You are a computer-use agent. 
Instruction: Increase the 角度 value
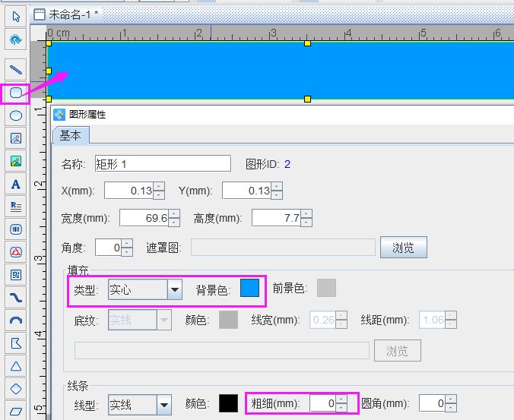click(x=127, y=244)
